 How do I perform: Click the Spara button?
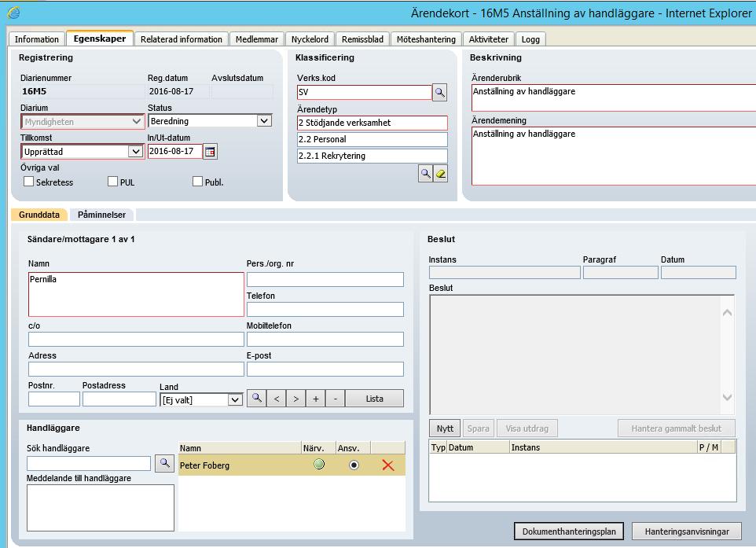point(479,428)
